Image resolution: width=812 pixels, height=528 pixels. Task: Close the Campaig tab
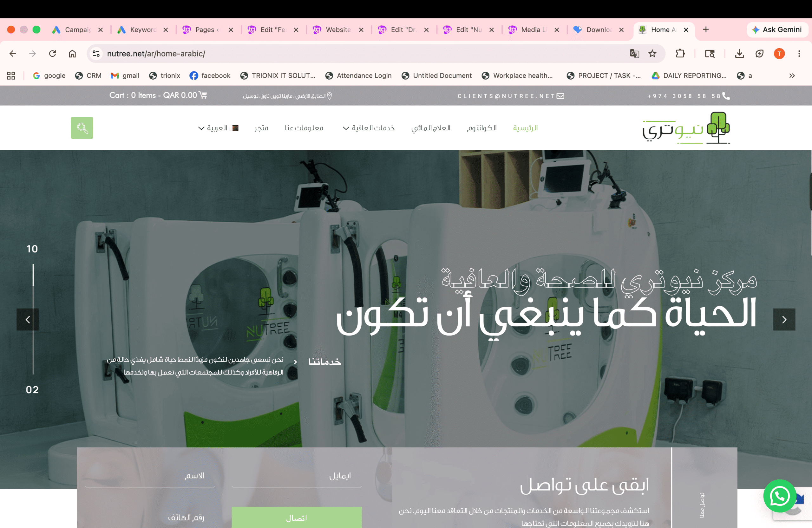click(x=100, y=30)
